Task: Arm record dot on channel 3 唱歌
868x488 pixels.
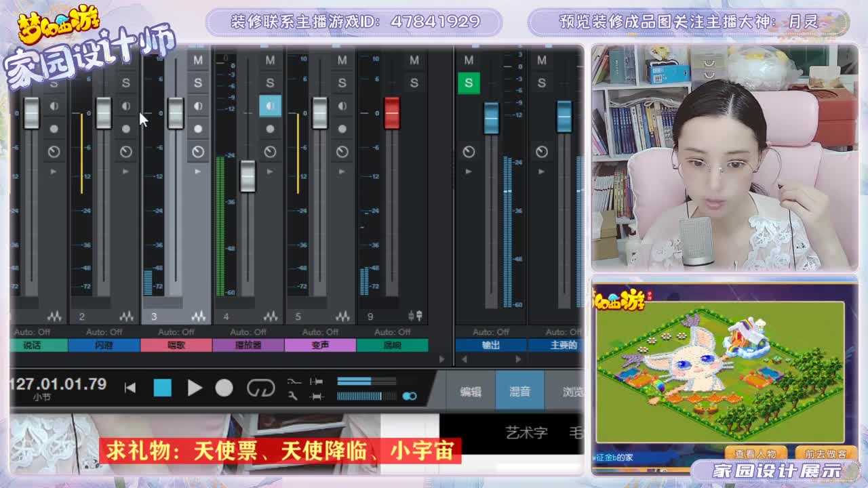Action: 198,129
